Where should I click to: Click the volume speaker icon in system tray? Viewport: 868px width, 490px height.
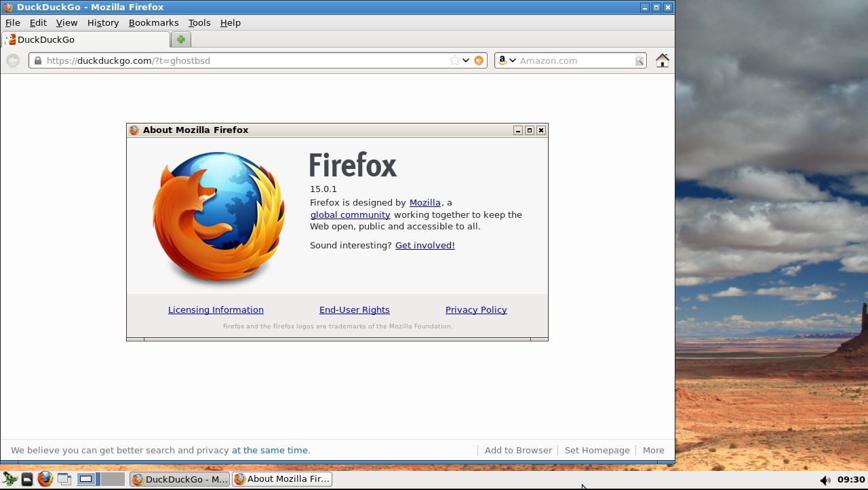pyautogui.click(x=825, y=480)
